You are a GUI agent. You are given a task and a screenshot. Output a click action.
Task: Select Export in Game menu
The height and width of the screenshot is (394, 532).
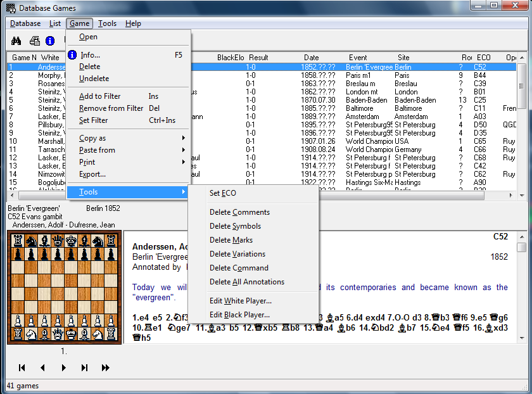coord(92,174)
